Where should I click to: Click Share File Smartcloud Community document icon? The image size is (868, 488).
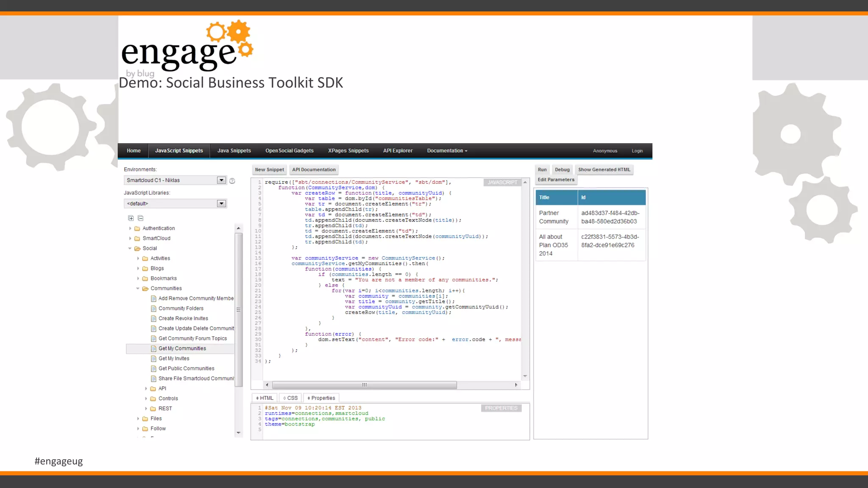click(154, 379)
